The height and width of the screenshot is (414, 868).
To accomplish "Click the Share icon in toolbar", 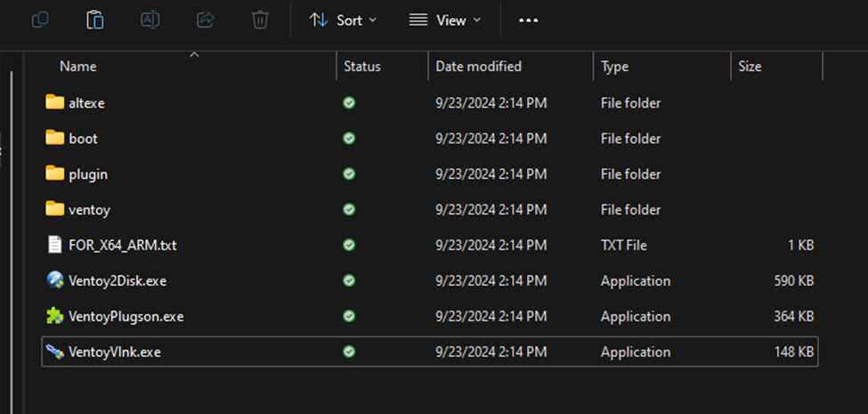I will pyautogui.click(x=205, y=20).
